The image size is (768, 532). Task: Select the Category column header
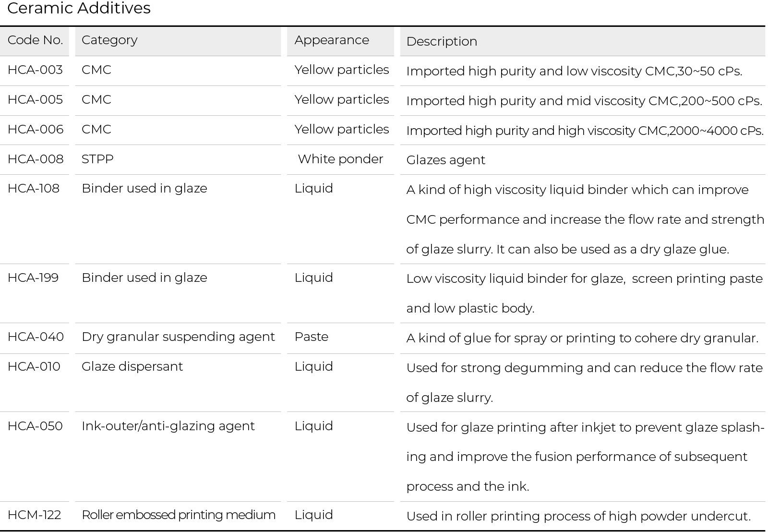pos(109,40)
